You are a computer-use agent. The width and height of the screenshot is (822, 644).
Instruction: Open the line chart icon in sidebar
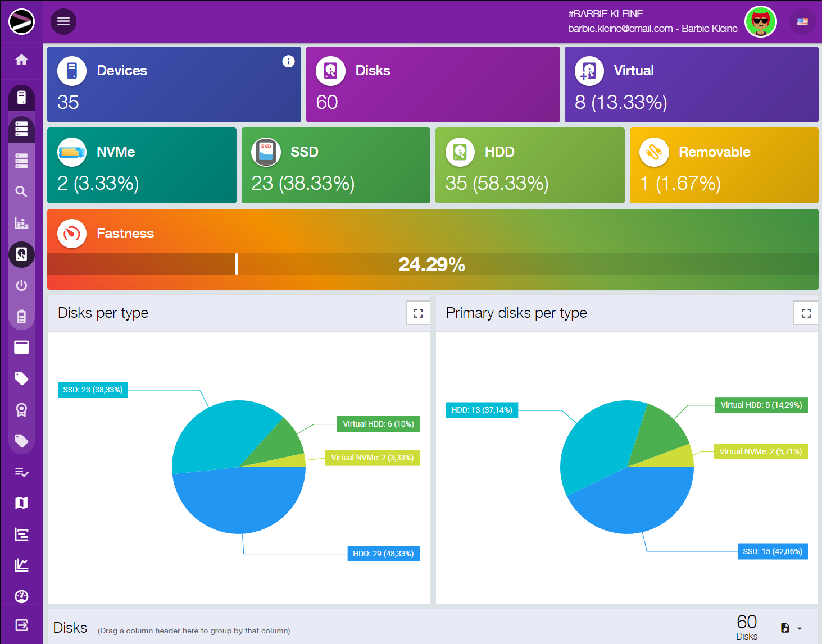click(21, 565)
